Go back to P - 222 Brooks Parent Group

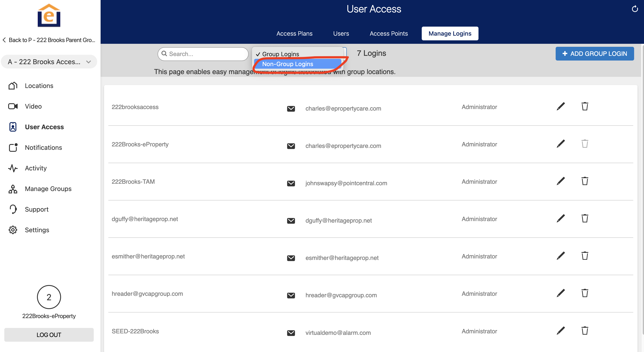pos(49,40)
